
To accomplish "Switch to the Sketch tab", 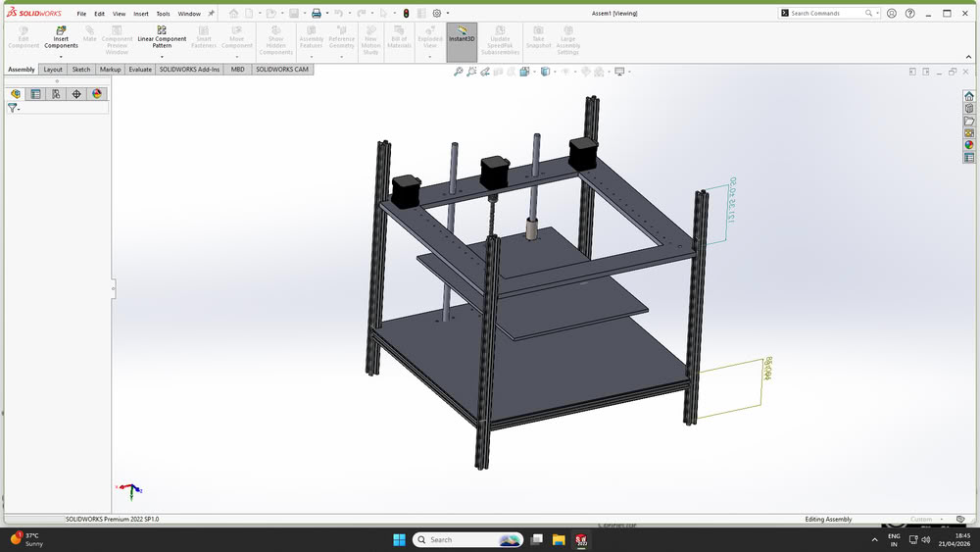I will tap(80, 70).
